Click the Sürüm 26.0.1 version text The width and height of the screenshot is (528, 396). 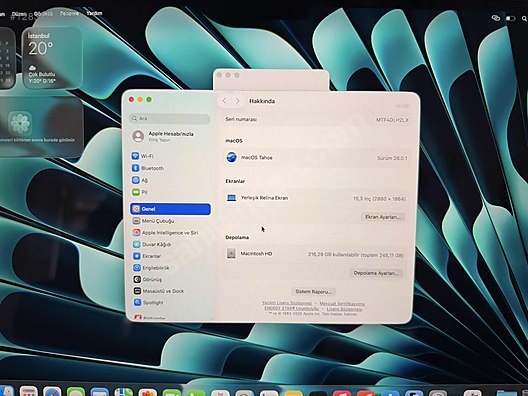[392, 158]
